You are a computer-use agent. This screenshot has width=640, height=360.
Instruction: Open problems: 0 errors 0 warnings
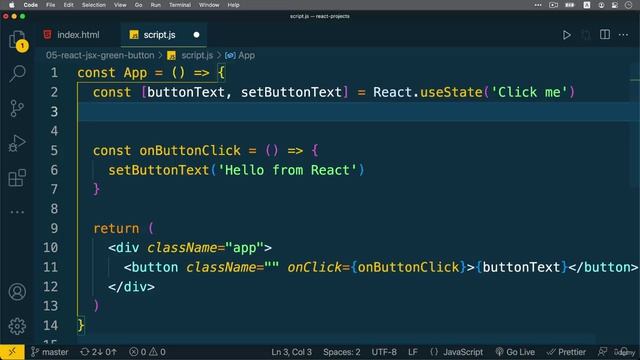tap(147, 352)
